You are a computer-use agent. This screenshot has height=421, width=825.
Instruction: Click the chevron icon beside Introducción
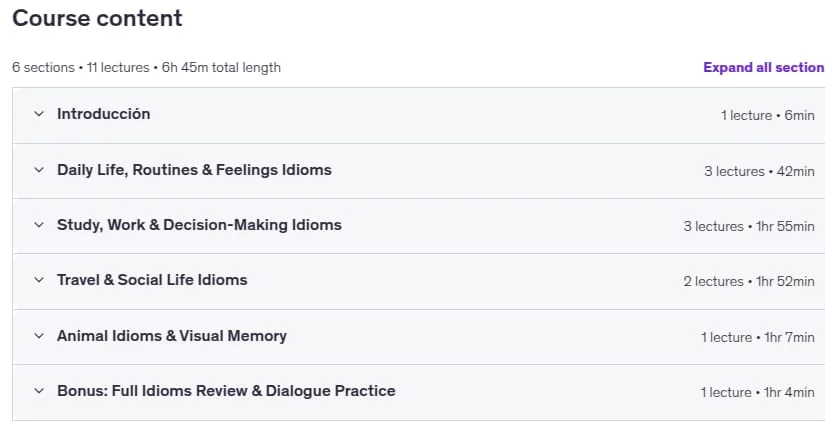[39, 114]
